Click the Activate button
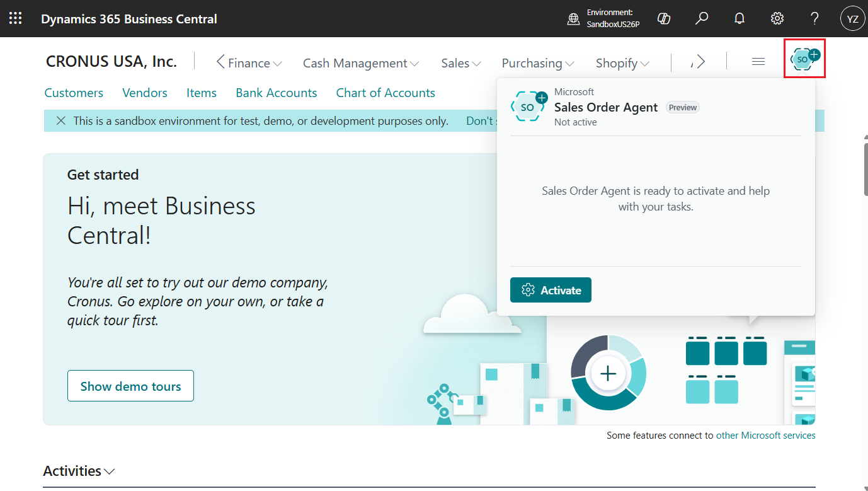Image resolution: width=868 pixels, height=491 pixels. point(551,290)
